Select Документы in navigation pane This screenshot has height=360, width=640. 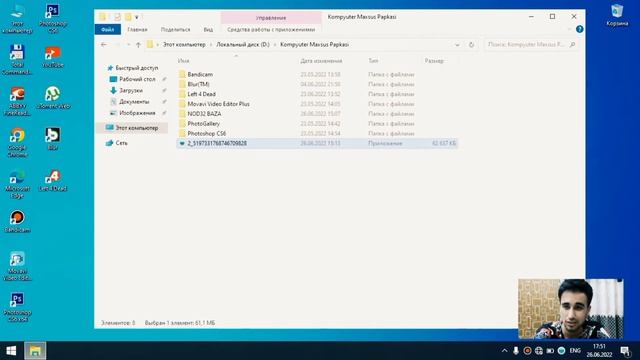pos(134,102)
